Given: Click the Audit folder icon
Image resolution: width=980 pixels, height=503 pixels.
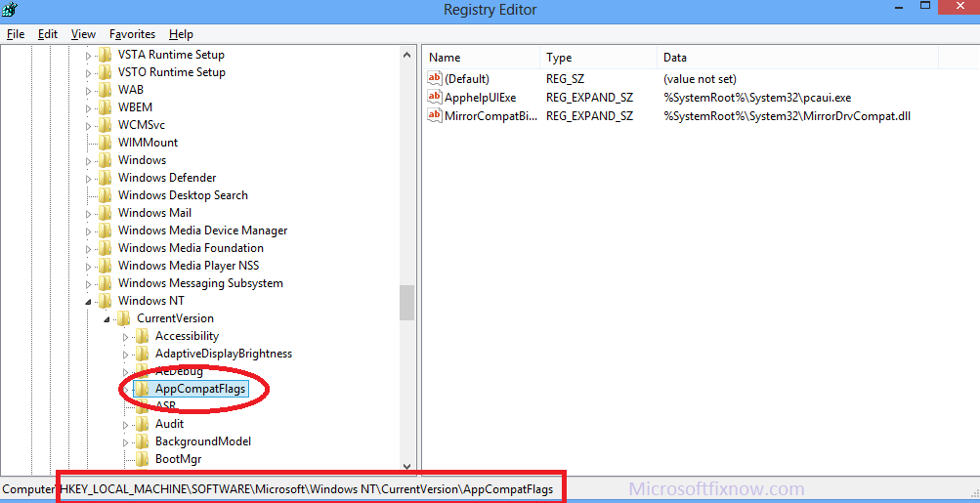Looking at the screenshot, I should [143, 424].
